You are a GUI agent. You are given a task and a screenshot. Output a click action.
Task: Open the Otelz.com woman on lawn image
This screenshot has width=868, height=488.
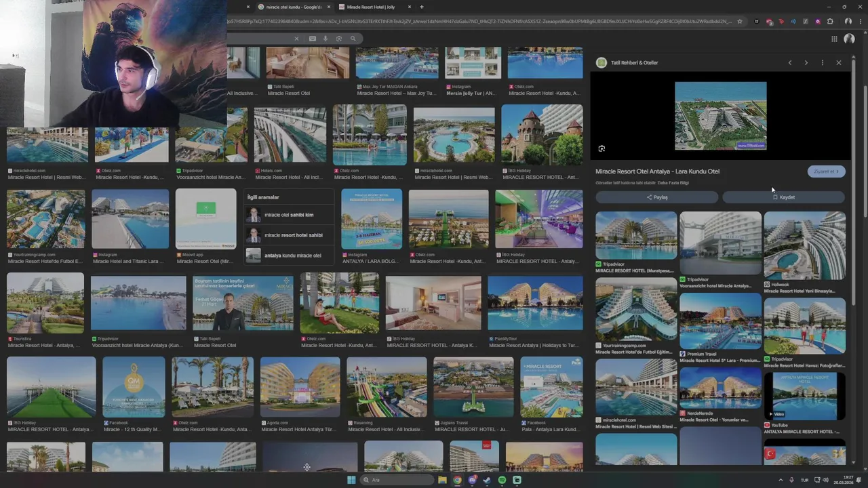[x=340, y=303]
